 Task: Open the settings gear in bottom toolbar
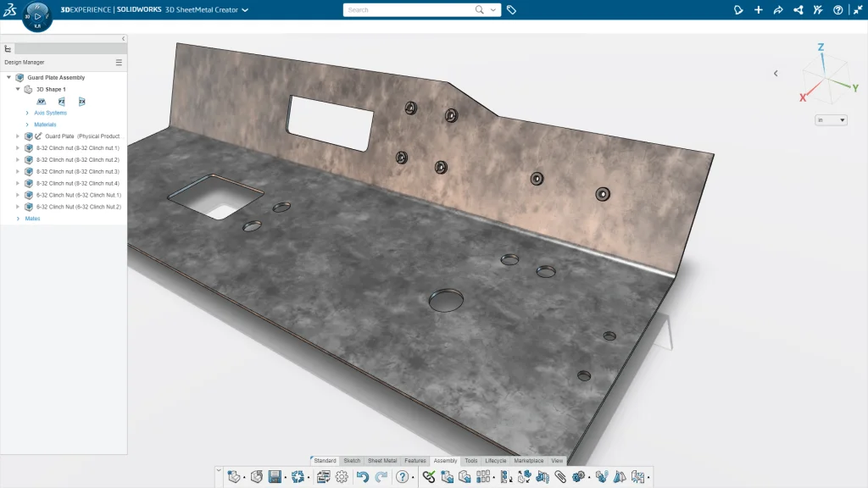(x=342, y=477)
